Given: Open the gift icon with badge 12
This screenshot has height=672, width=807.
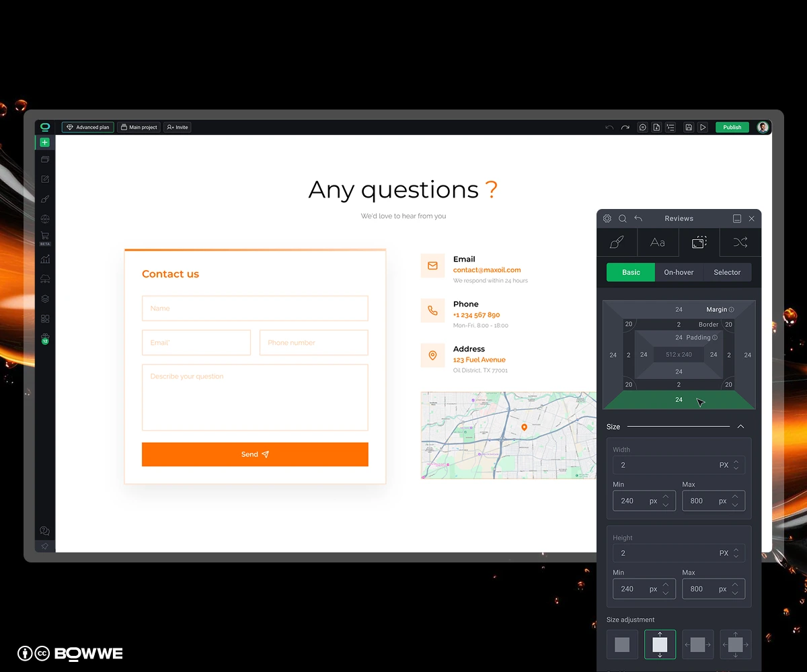Looking at the screenshot, I should (45, 339).
